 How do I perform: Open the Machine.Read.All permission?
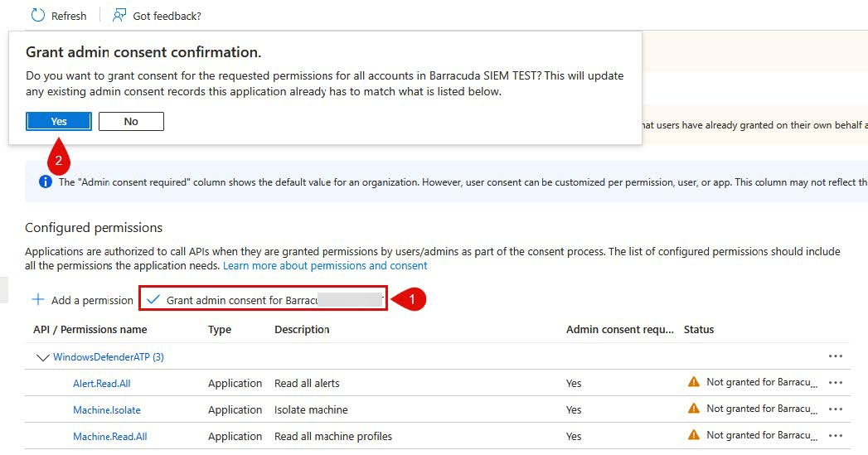[110, 437]
